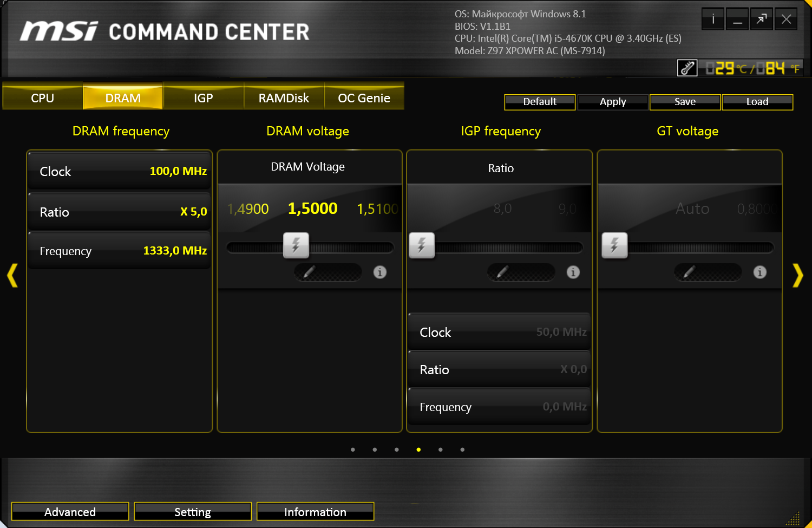
Task: Select the 1,5100 DRAM voltage value
Action: (378, 209)
